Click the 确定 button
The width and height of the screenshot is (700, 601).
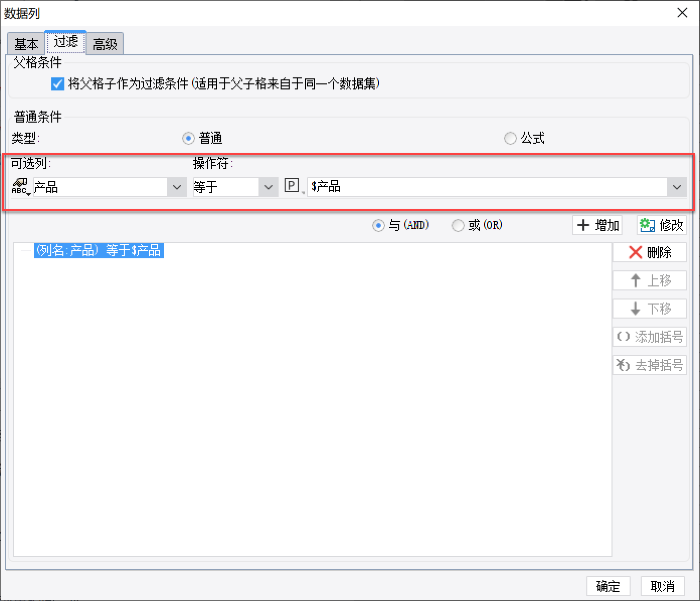point(608,586)
